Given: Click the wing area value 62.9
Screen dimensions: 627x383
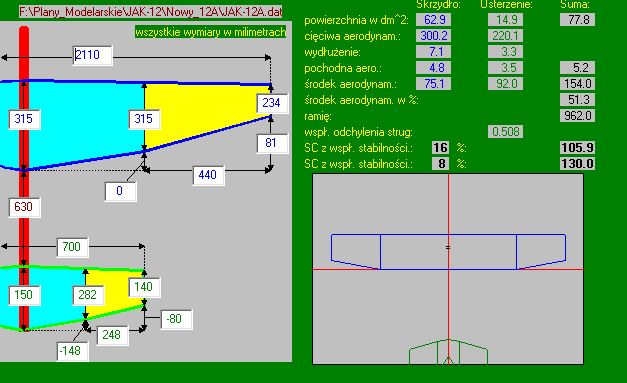Looking at the screenshot, I should [433, 20].
